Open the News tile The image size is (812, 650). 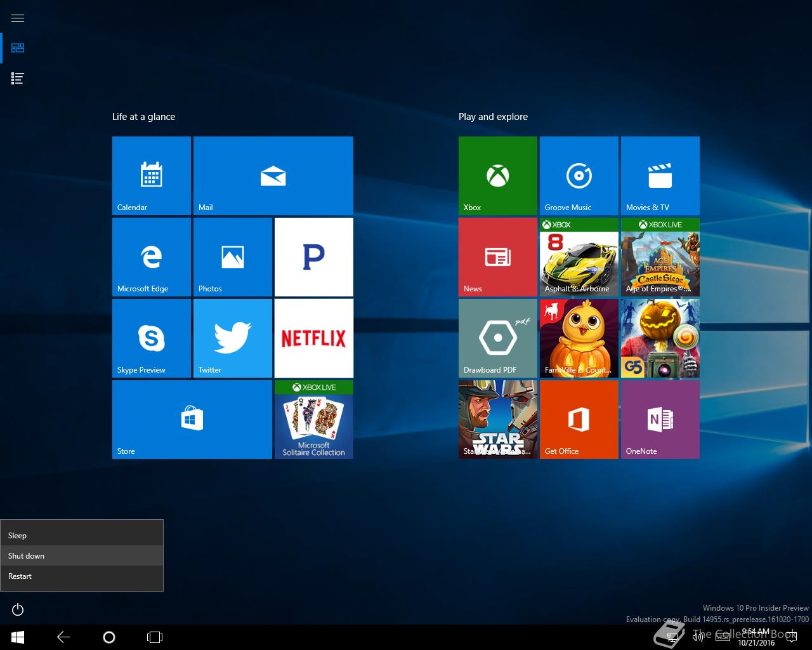(498, 257)
